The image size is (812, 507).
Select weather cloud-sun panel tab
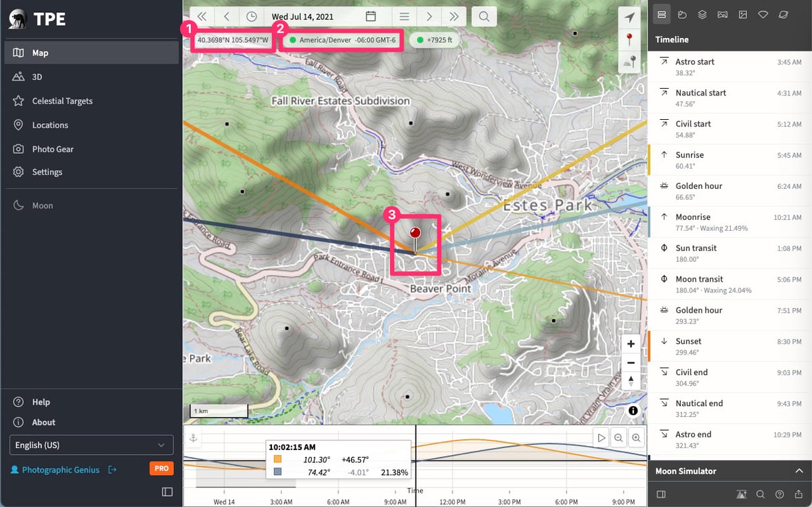coord(683,14)
